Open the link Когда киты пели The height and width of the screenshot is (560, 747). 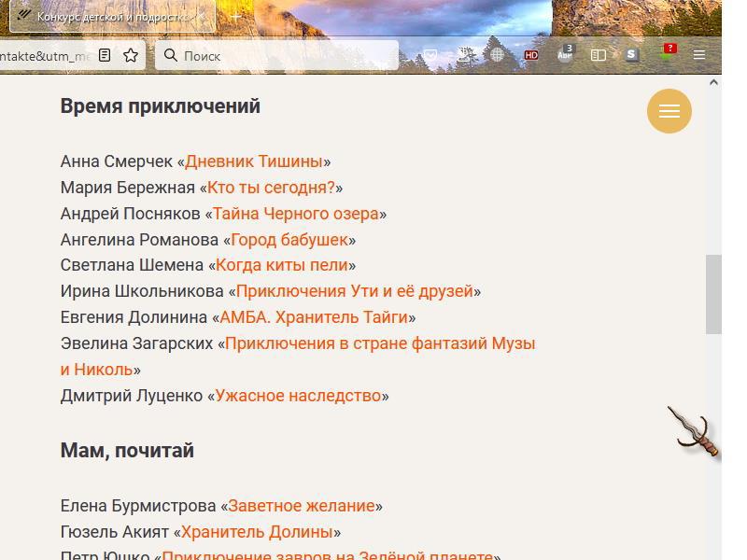click(x=282, y=265)
